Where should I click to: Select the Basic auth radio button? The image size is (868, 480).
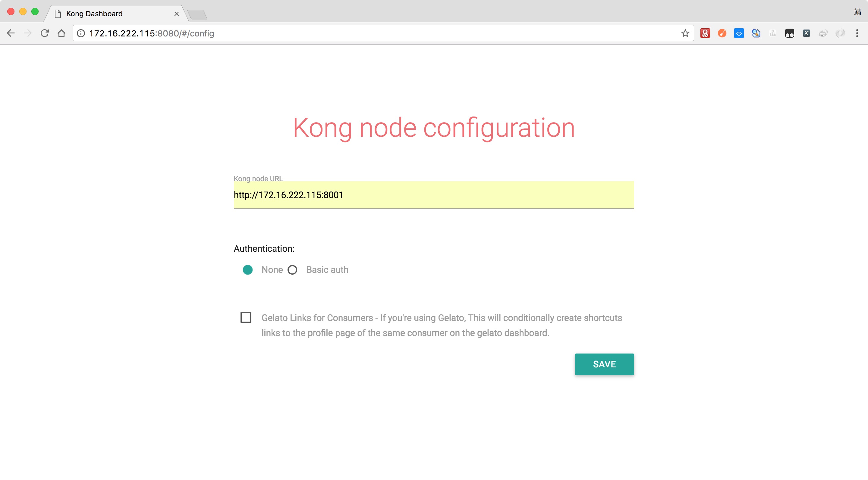[x=292, y=270]
